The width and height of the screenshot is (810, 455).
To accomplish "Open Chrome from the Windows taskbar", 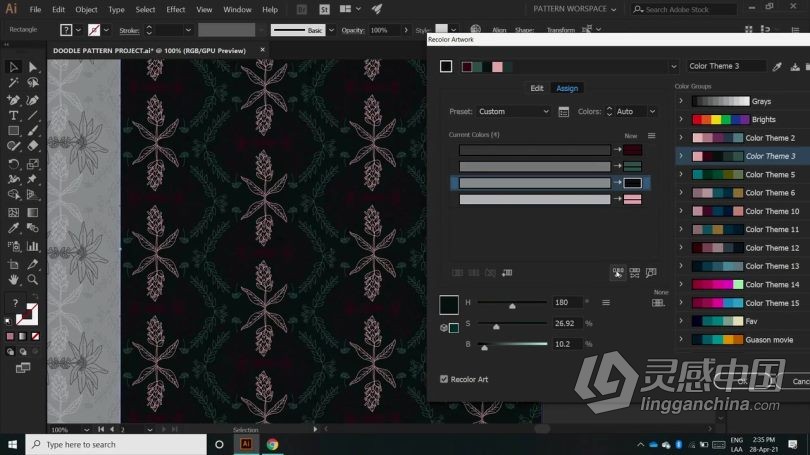I will [272, 444].
